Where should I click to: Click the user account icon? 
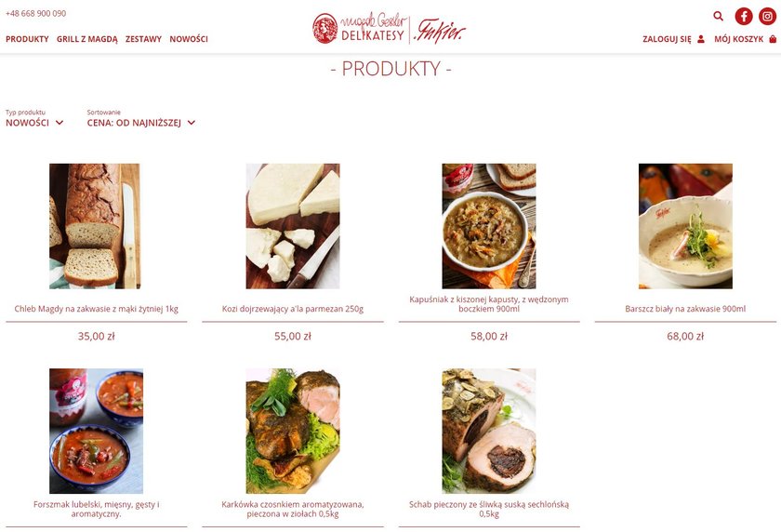[x=701, y=39]
